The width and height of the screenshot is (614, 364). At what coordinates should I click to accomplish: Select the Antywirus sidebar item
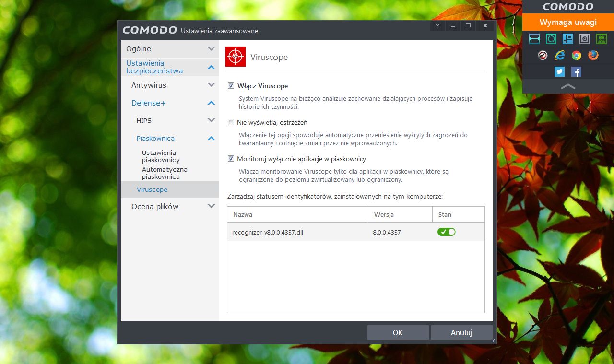click(x=149, y=85)
